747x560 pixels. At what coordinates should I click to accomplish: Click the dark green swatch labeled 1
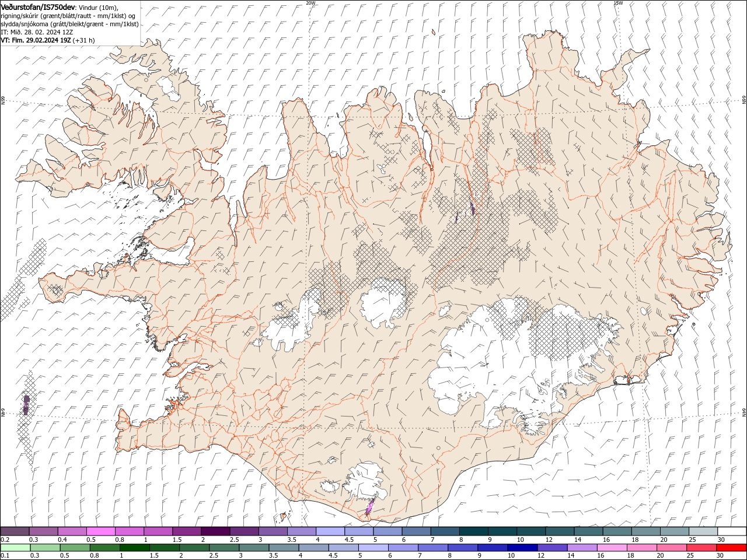pyautogui.click(x=134, y=548)
